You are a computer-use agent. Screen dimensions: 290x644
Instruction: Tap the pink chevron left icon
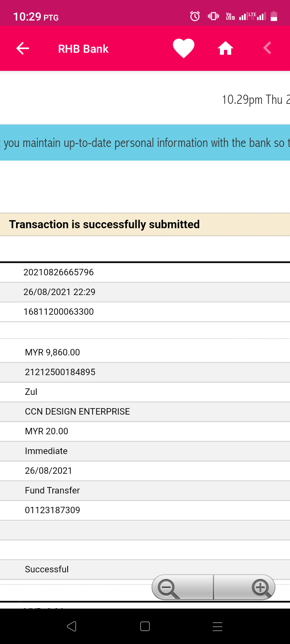point(267,48)
